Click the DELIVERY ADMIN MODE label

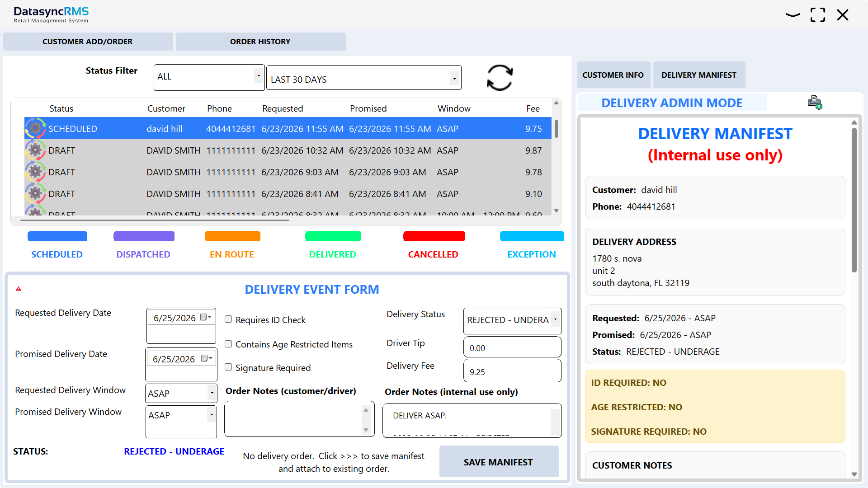[672, 103]
